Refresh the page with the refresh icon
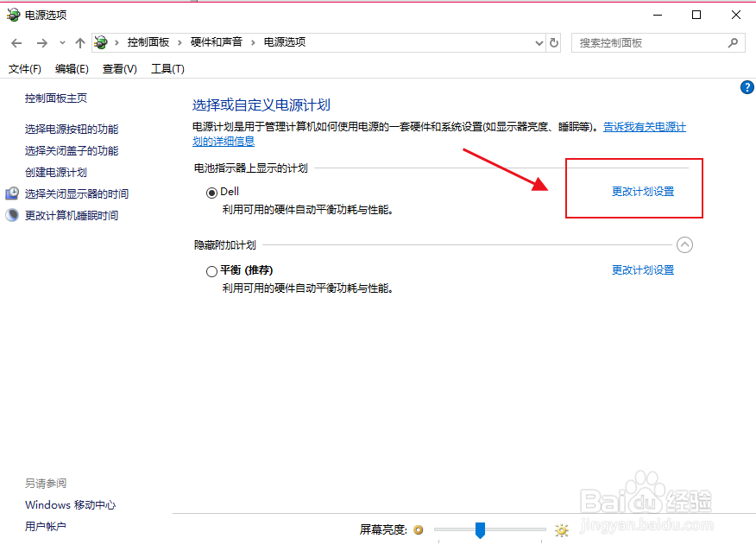Screen dimensions: 756x551 [553, 41]
